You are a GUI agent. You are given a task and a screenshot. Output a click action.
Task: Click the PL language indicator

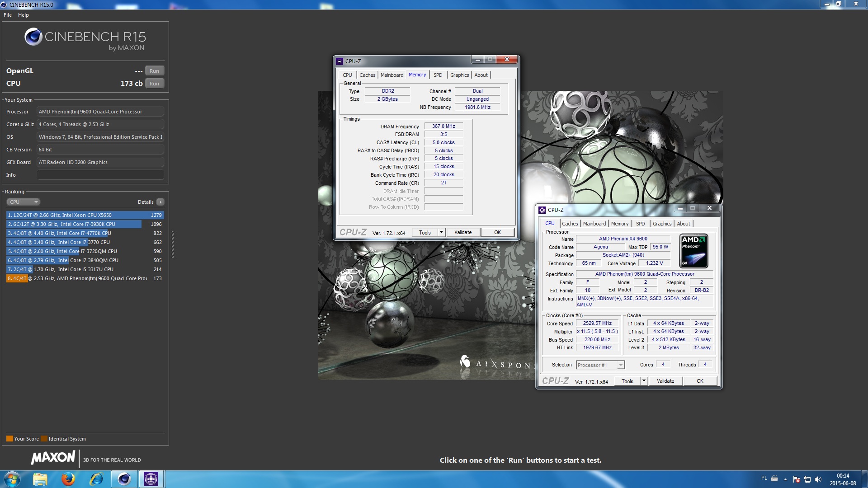tap(764, 478)
